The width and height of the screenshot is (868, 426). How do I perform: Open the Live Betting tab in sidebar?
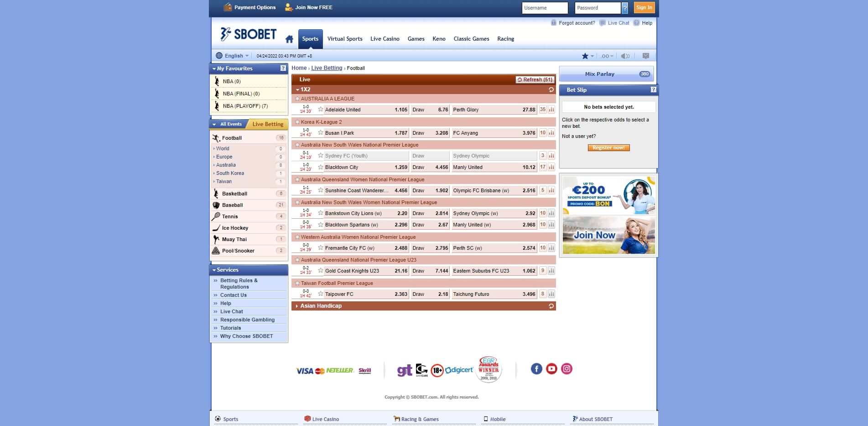pyautogui.click(x=267, y=124)
